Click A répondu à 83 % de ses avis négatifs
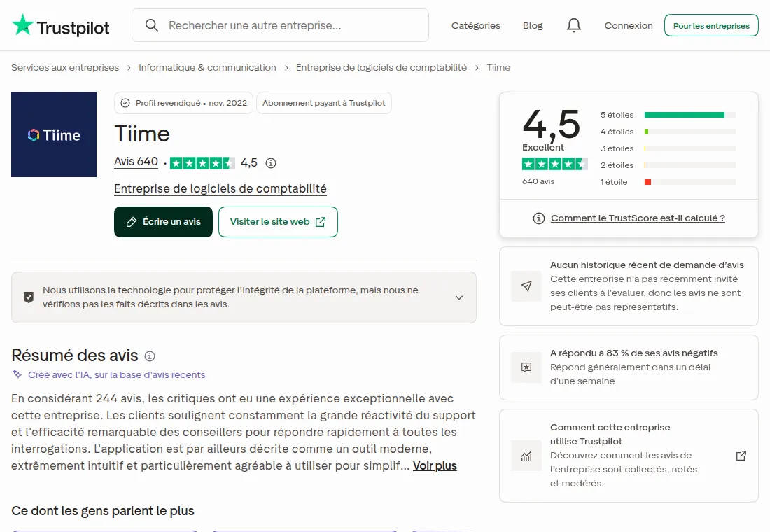 pos(634,353)
